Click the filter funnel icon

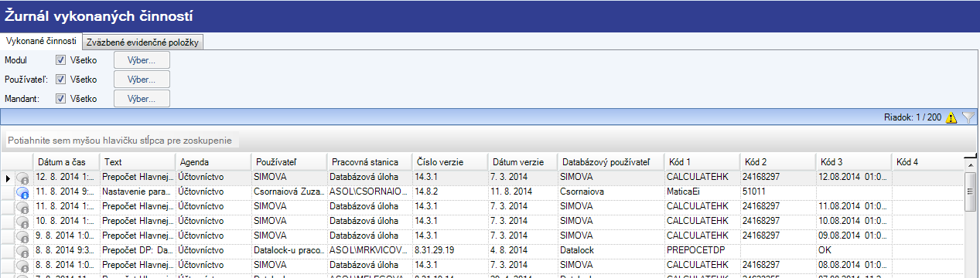(968, 118)
